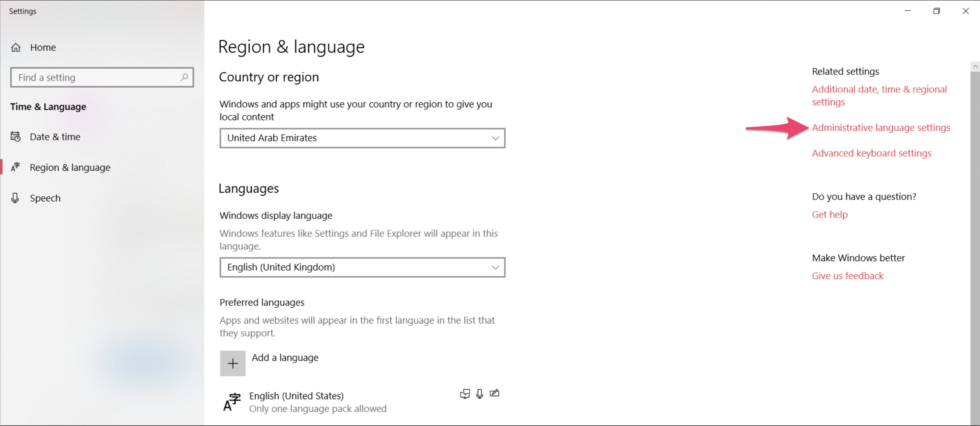Click the Get help link
Screen dimensions: 980x426
(830, 215)
